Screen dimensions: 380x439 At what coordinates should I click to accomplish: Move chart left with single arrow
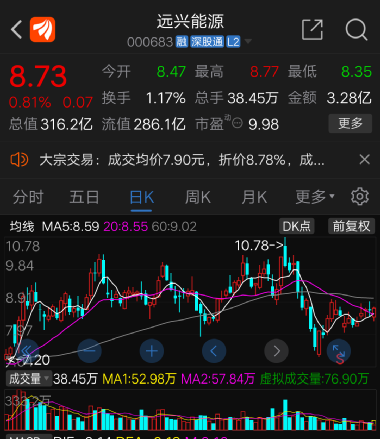click(x=214, y=351)
